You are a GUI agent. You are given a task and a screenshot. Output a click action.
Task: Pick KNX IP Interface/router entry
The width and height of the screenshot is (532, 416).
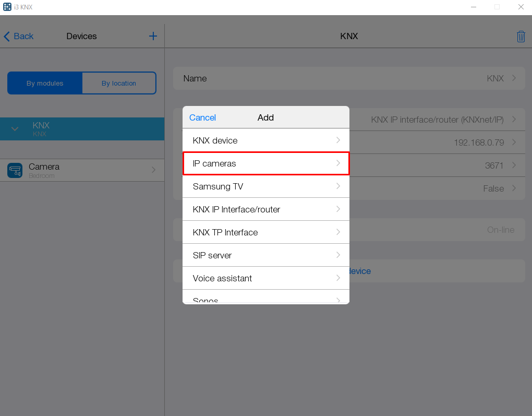tap(265, 209)
